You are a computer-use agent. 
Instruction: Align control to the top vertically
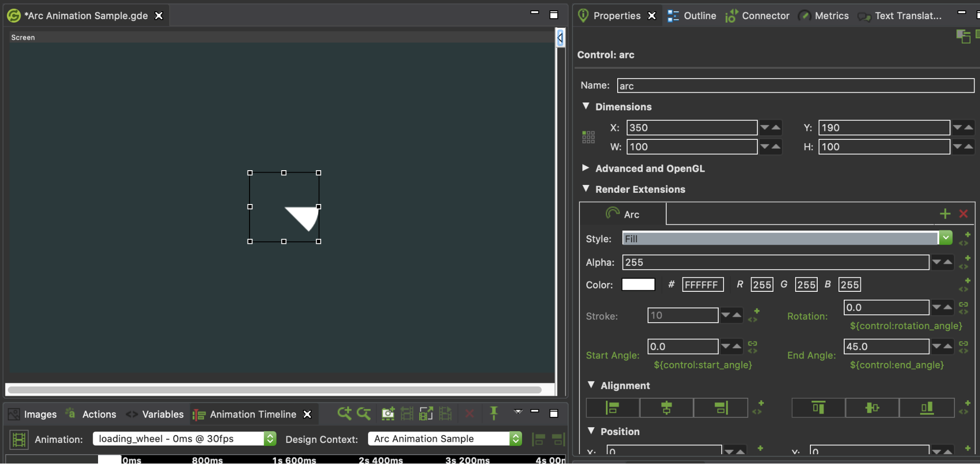click(818, 408)
